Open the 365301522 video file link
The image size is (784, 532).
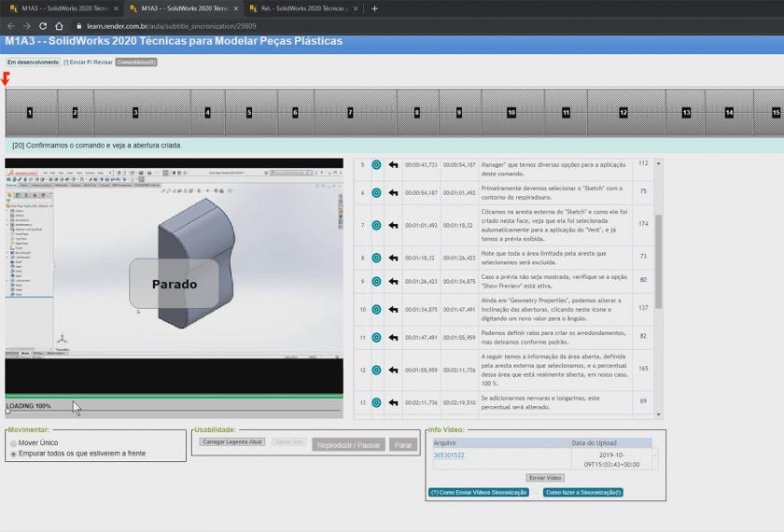click(x=449, y=455)
